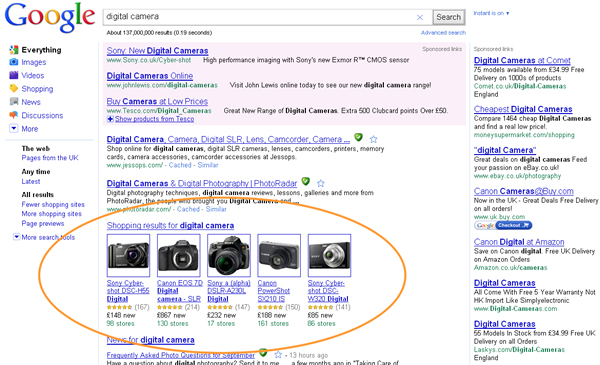600x365 pixels.
Task: Open Buy Cameras at Low Prices ad
Action: coord(157,101)
